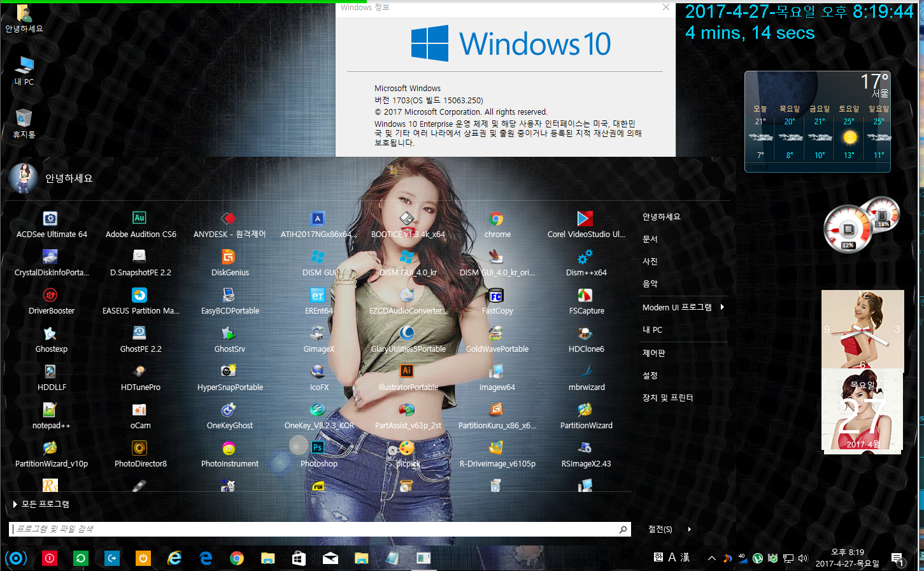This screenshot has height=571, width=924.
Task: Launch Adobe Audition CS6
Action: 141,226
